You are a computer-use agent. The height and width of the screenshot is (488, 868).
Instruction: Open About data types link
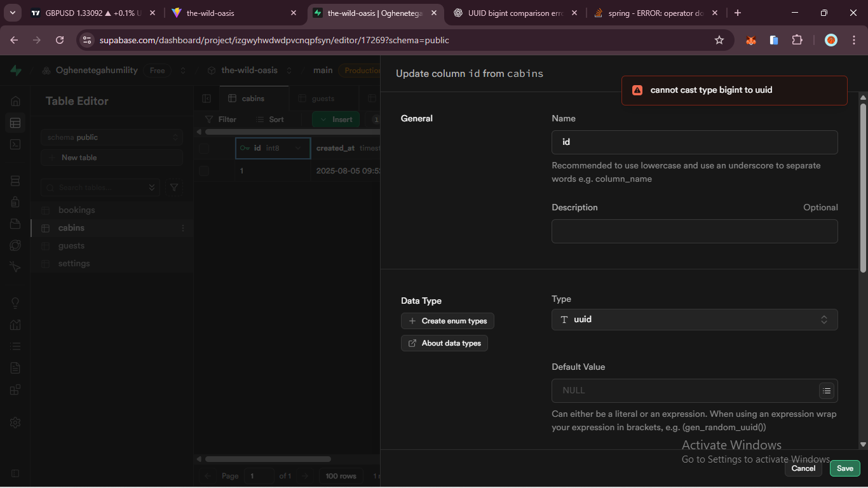[x=444, y=343]
